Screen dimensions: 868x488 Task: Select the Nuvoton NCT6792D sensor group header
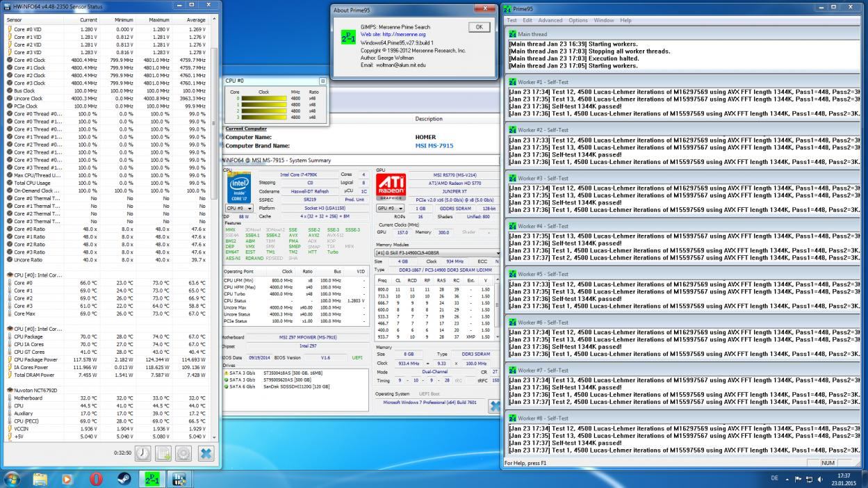(108, 390)
